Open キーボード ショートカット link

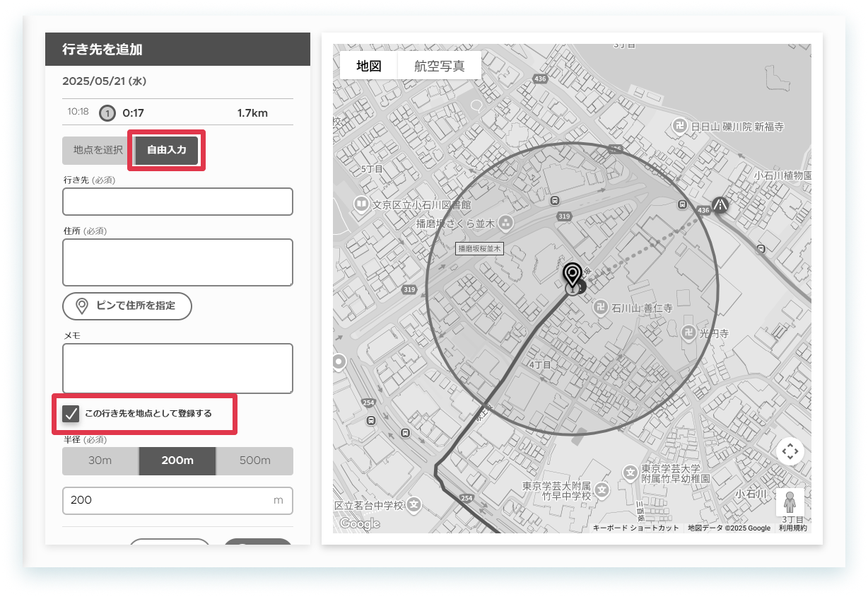(x=635, y=528)
